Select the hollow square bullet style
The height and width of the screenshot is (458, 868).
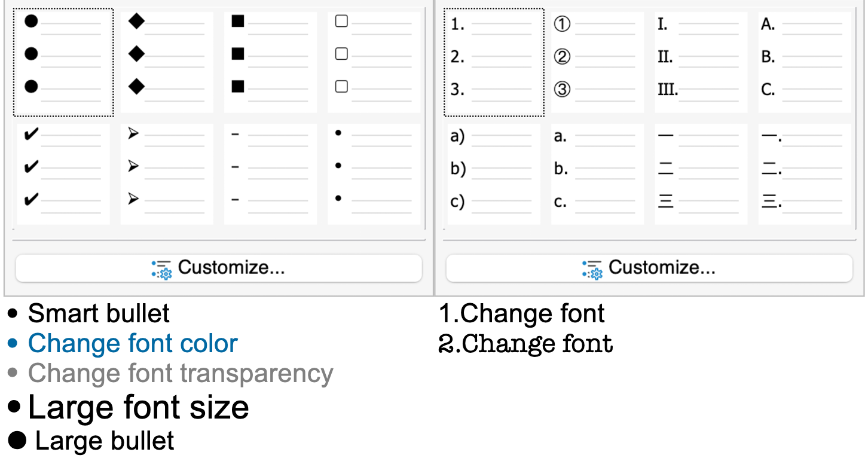click(x=374, y=62)
